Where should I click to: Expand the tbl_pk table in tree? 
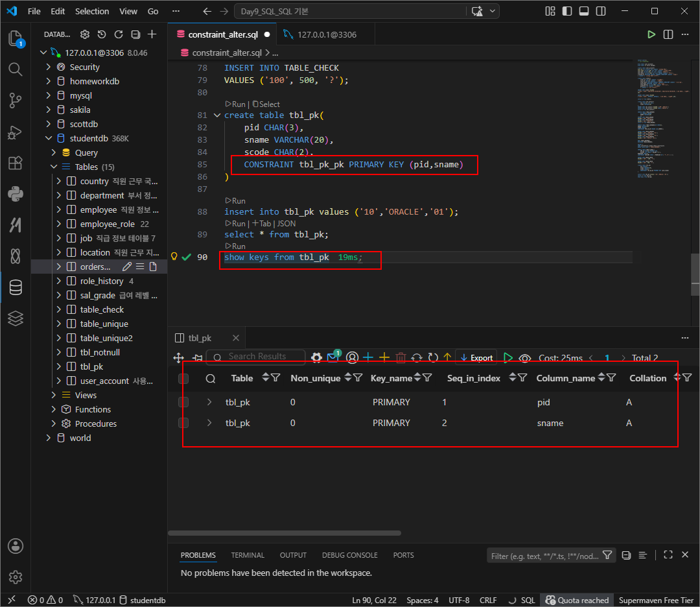tap(58, 366)
